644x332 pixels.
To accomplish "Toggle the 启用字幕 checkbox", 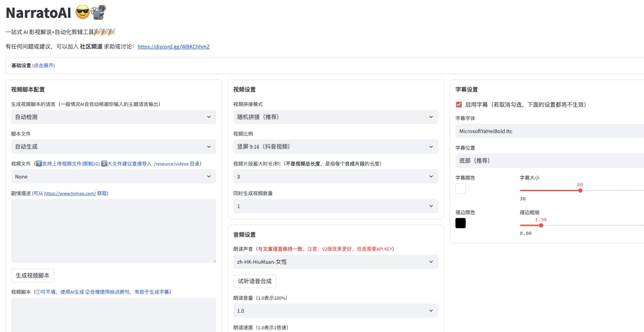I will (459, 105).
